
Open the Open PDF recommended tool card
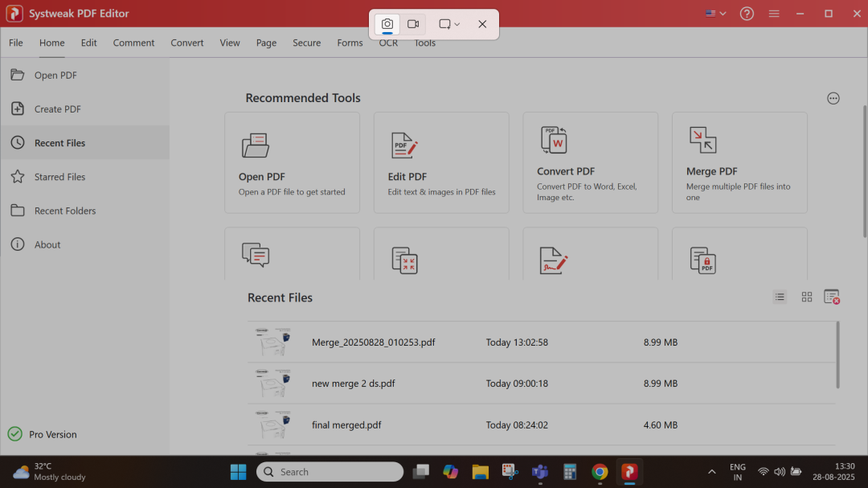pos(292,163)
